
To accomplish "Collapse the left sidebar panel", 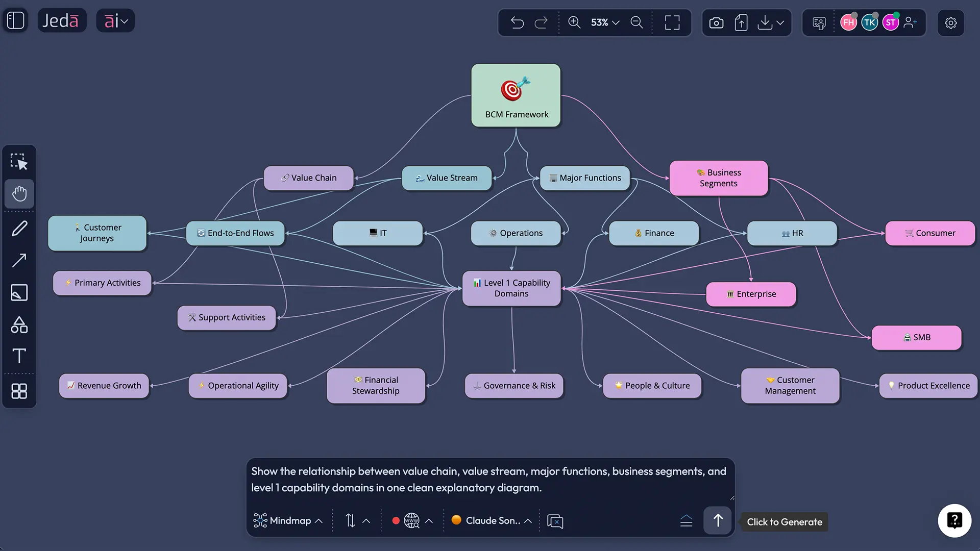I will click(x=15, y=20).
